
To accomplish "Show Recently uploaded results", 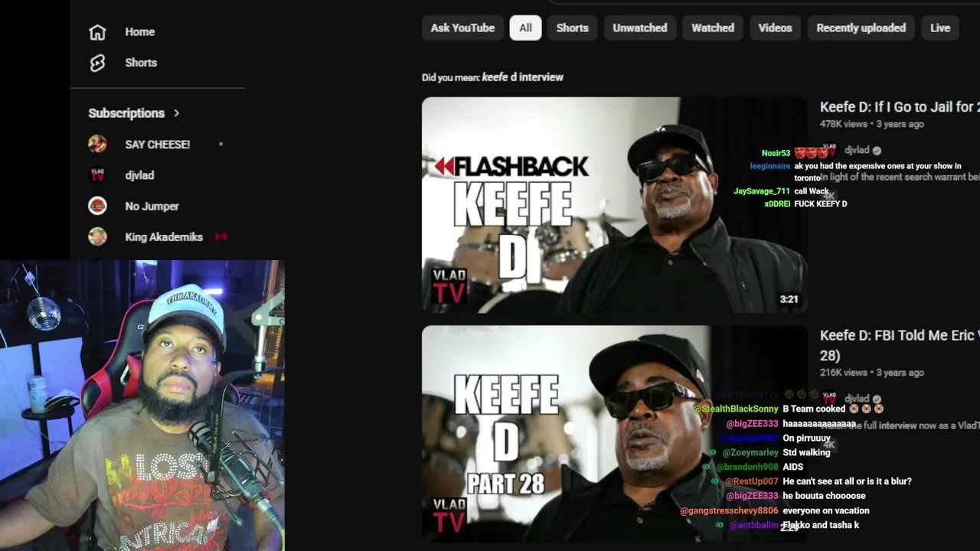I will tap(861, 28).
